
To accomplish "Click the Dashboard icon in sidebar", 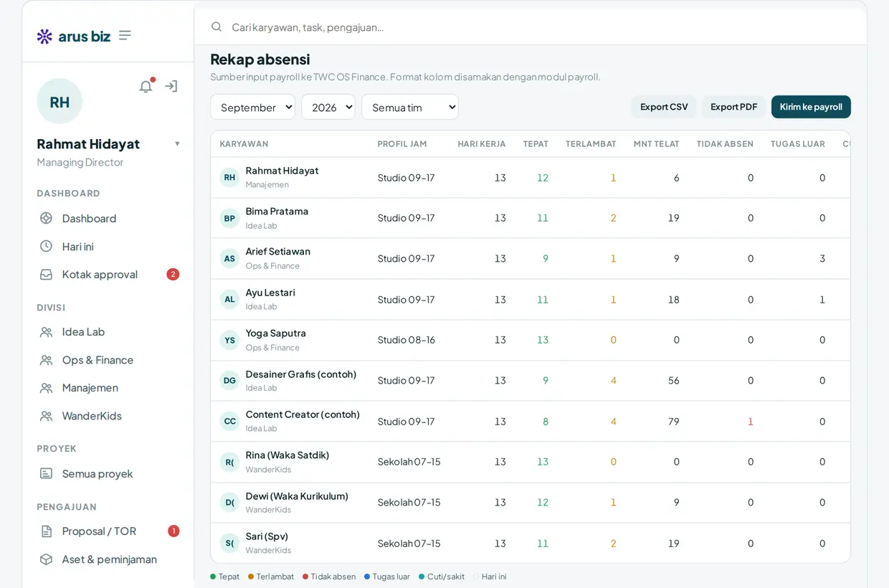I will tap(46, 218).
